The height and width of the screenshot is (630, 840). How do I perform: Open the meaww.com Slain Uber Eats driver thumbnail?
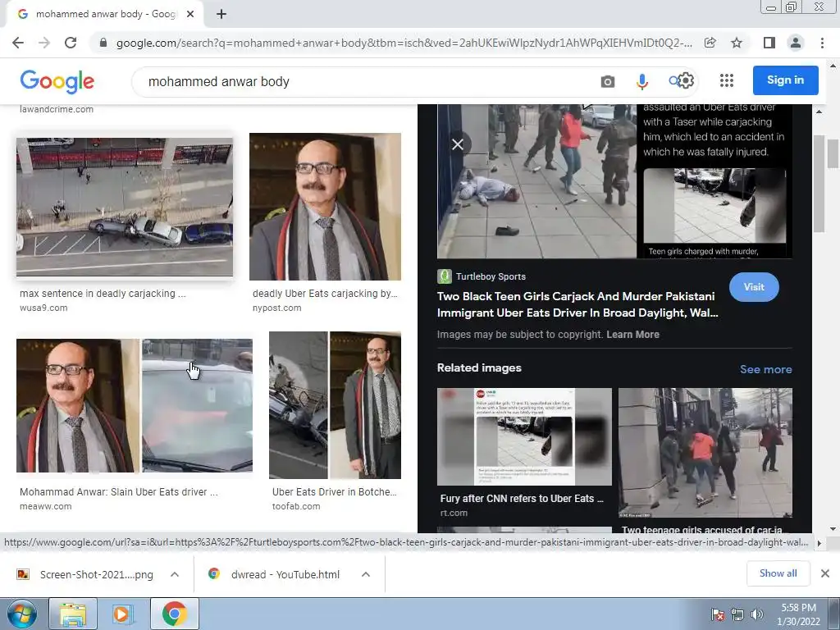135,405
